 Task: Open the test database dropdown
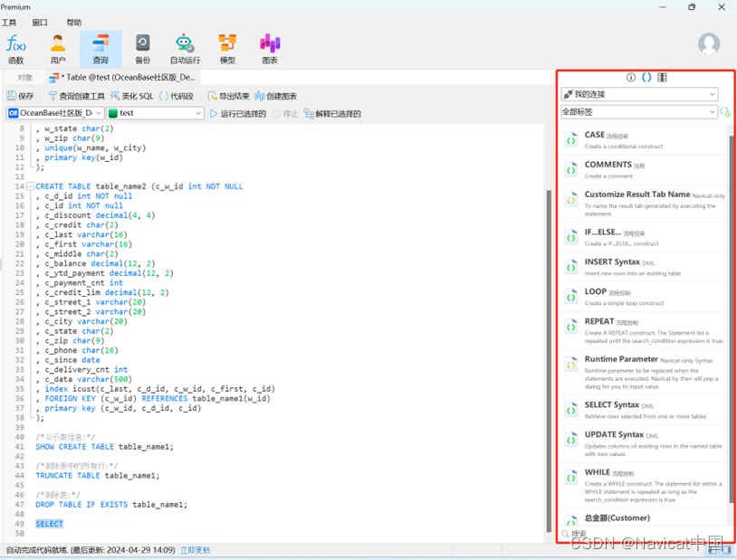pos(155,113)
